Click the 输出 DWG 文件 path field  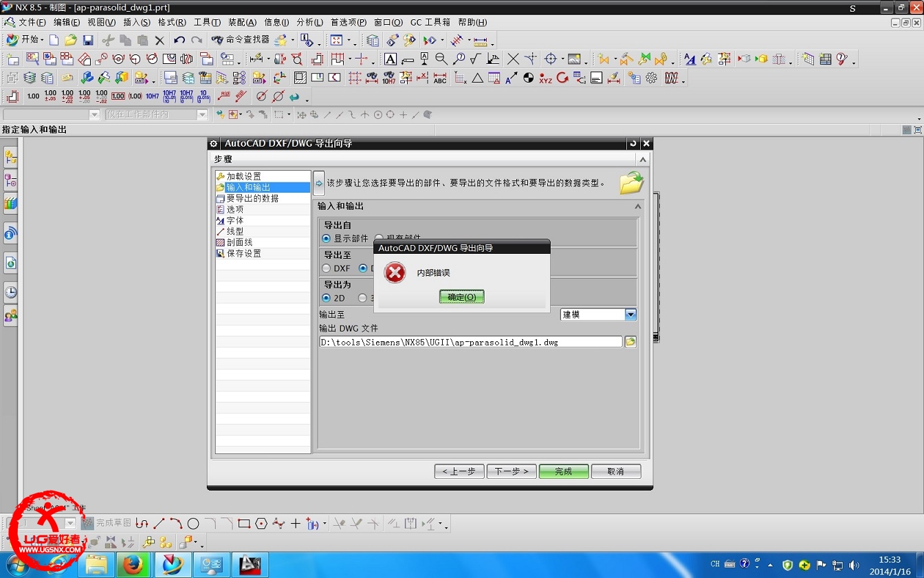[x=471, y=342]
